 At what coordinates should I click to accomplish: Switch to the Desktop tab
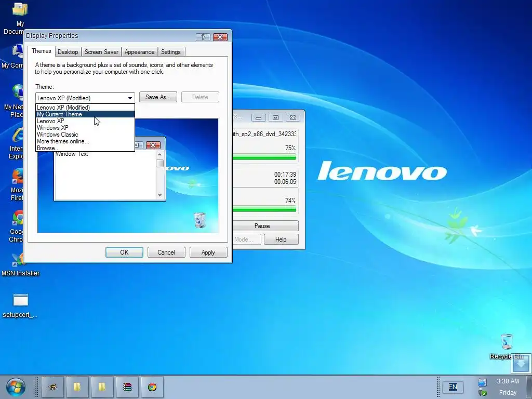[68, 52]
